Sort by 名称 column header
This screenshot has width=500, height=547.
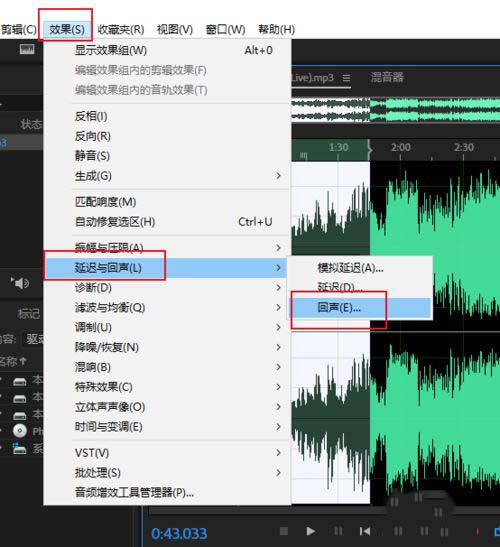pos(13,361)
